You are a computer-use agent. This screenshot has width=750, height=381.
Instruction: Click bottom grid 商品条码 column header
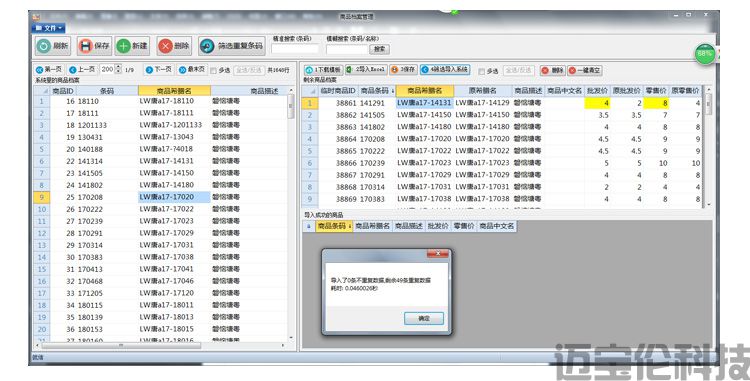(334, 226)
